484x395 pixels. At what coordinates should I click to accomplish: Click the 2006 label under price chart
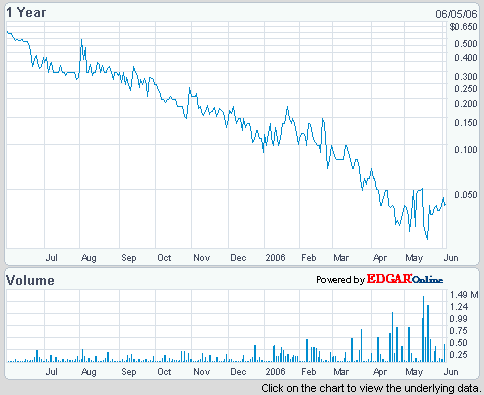(x=275, y=258)
